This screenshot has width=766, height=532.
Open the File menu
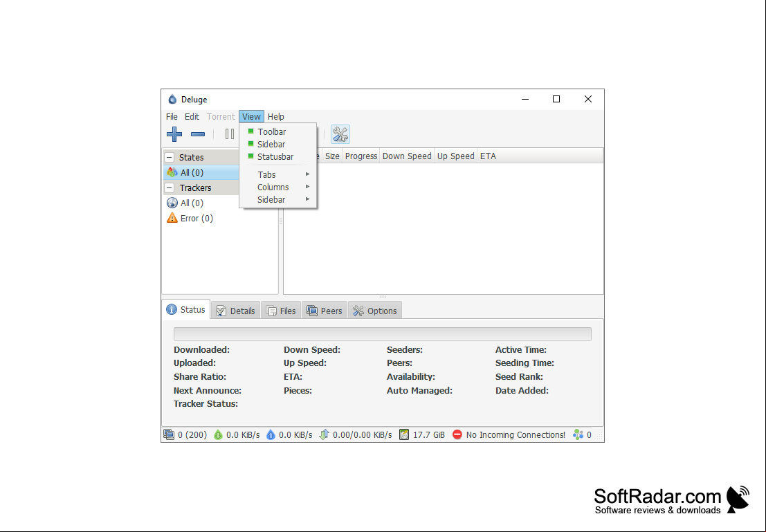pos(172,117)
